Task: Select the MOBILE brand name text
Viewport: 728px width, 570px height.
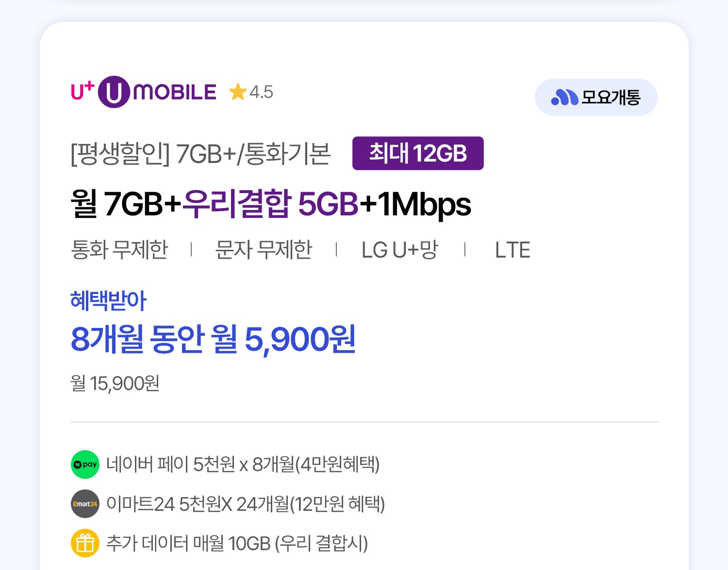Action: [175, 92]
